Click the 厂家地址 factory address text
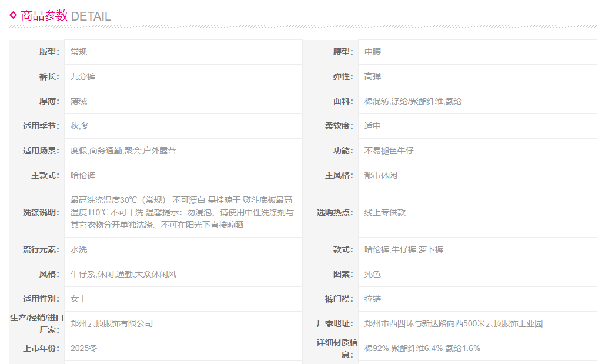Screen dimensions: 602x364 tap(453, 323)
